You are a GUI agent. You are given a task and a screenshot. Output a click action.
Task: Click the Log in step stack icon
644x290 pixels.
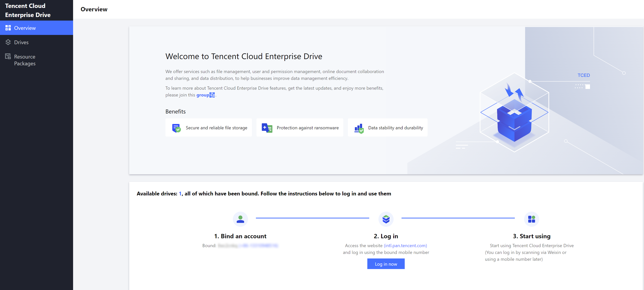point(386,219)
